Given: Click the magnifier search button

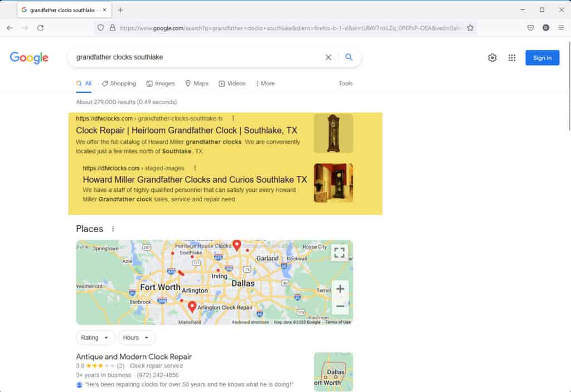Looking at the screenshot, I should 349,57.
